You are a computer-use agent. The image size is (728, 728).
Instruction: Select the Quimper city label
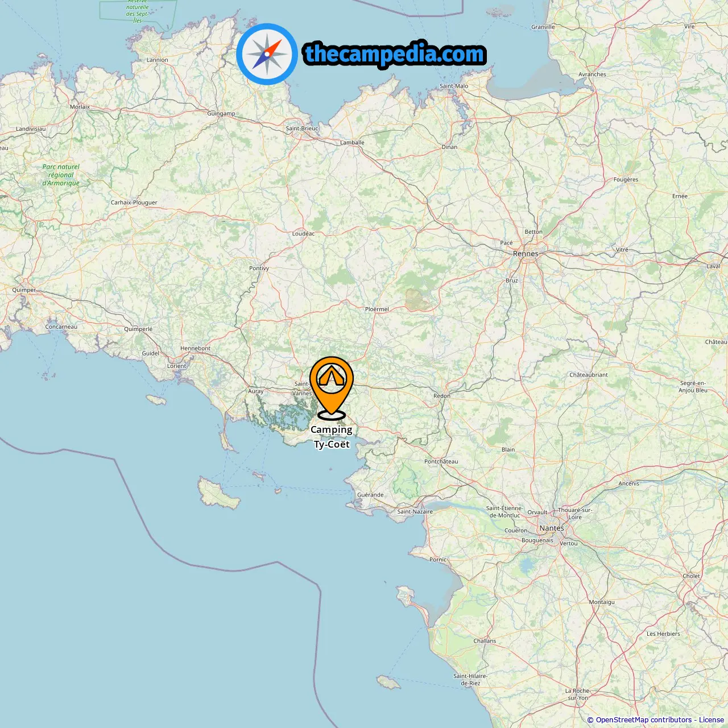[24, 290]
